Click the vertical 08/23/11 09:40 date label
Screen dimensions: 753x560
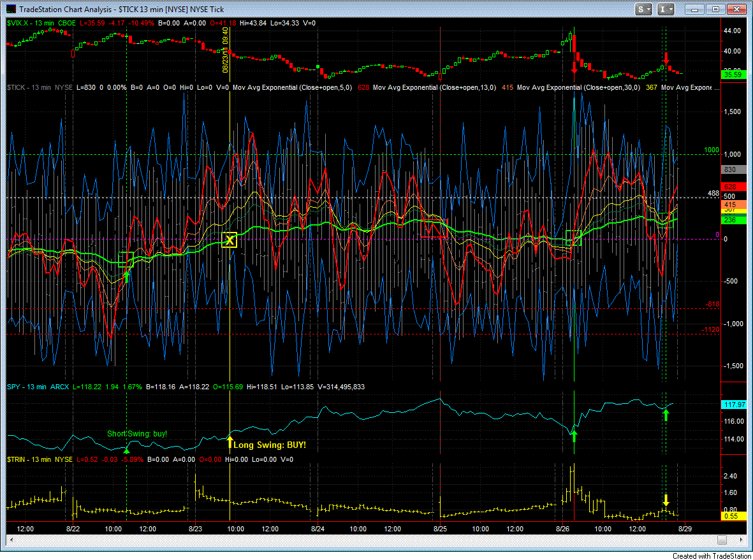click(225, 50)
